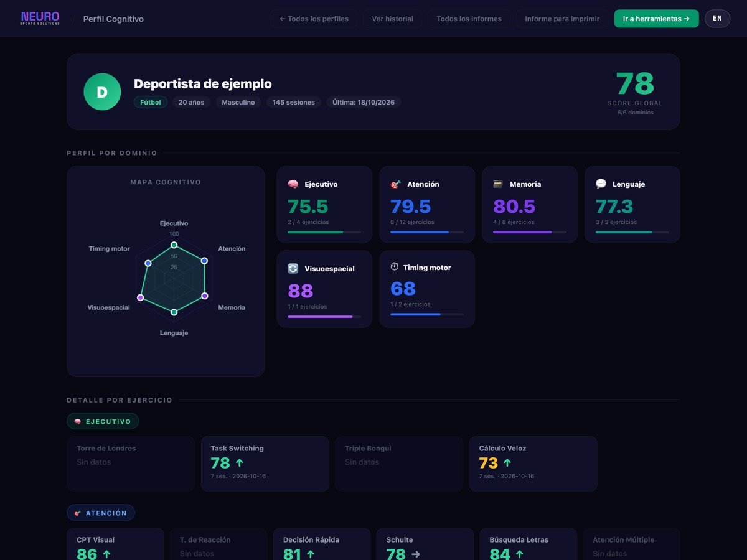747x560 pixels.
Task: Go back to Todos los perfiles
Action: point(314,19)
